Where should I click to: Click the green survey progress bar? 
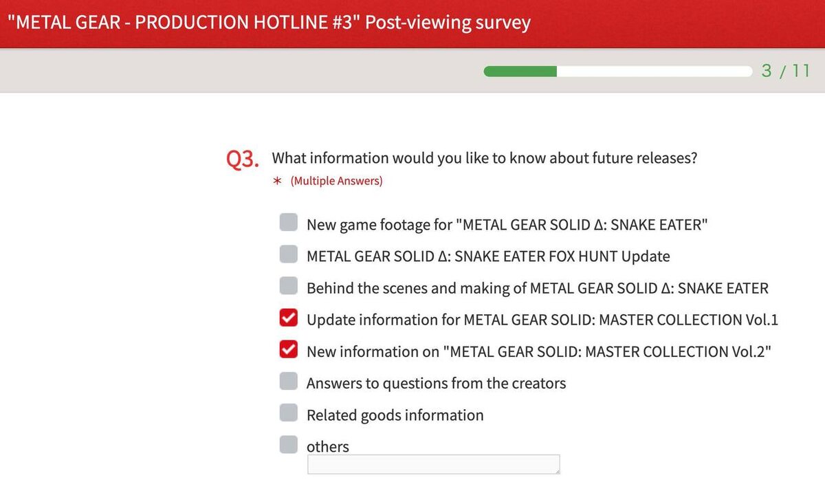click(617, 71)
